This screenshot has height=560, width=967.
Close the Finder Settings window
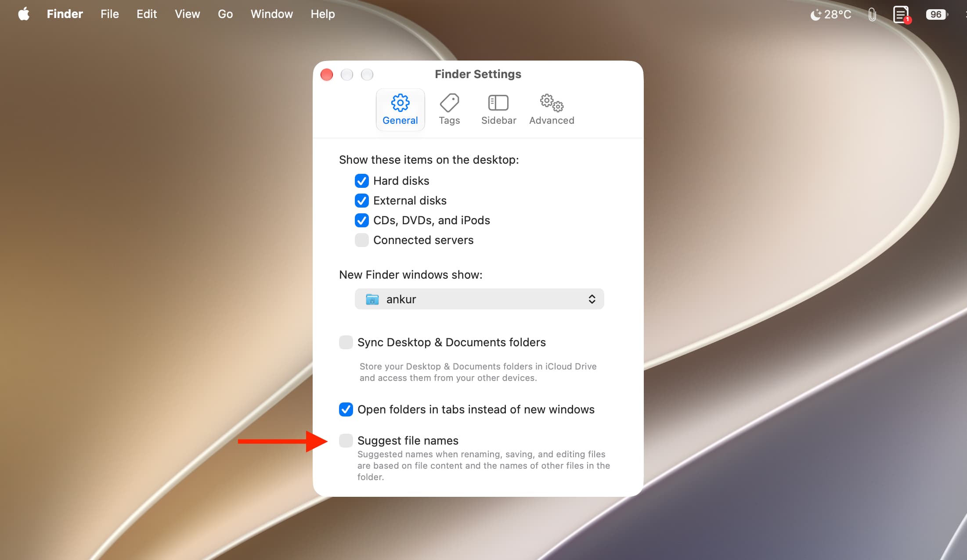pyautogui.click(x=327, y=75)
